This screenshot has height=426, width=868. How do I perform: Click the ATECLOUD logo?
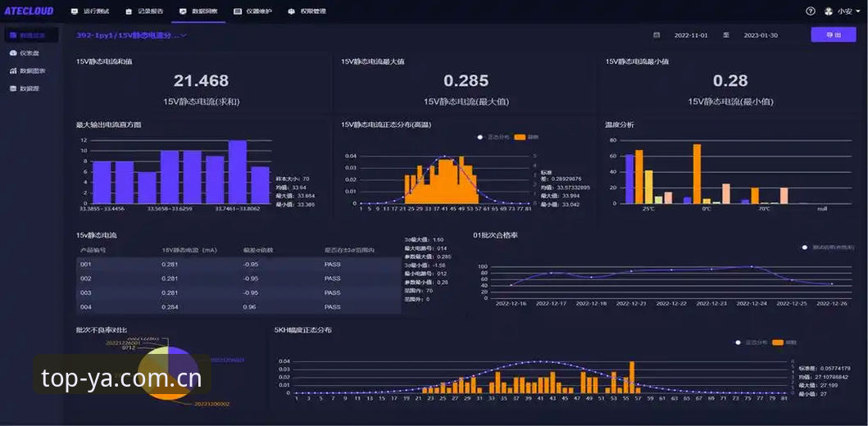click(29, 11)
